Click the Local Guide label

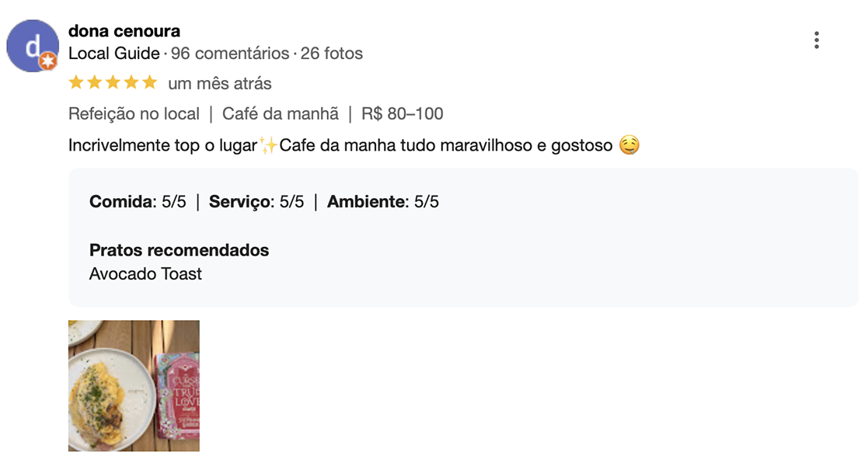114,54
